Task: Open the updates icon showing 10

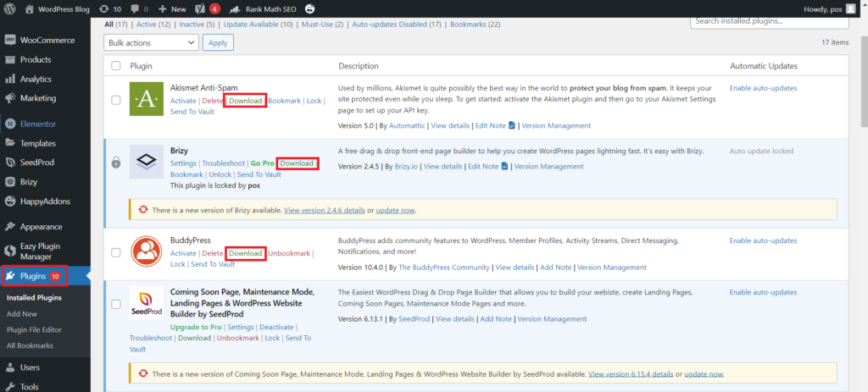Action: point(103,8)
